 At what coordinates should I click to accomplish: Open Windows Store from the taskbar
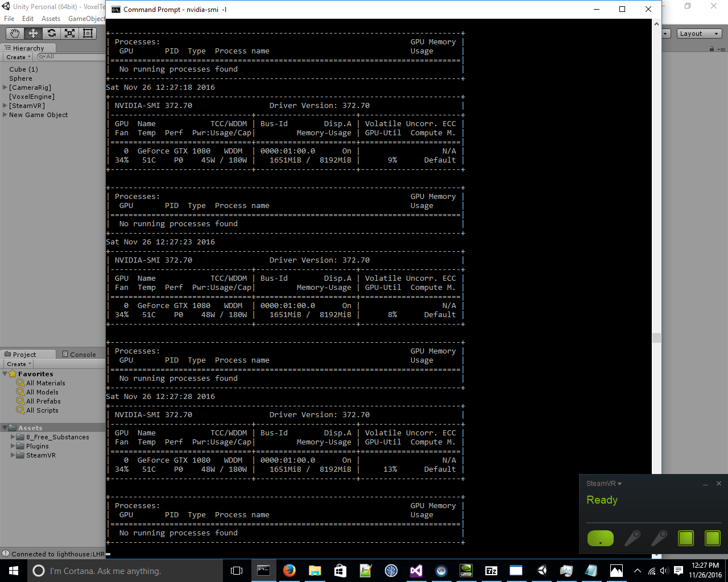[340, 570]
